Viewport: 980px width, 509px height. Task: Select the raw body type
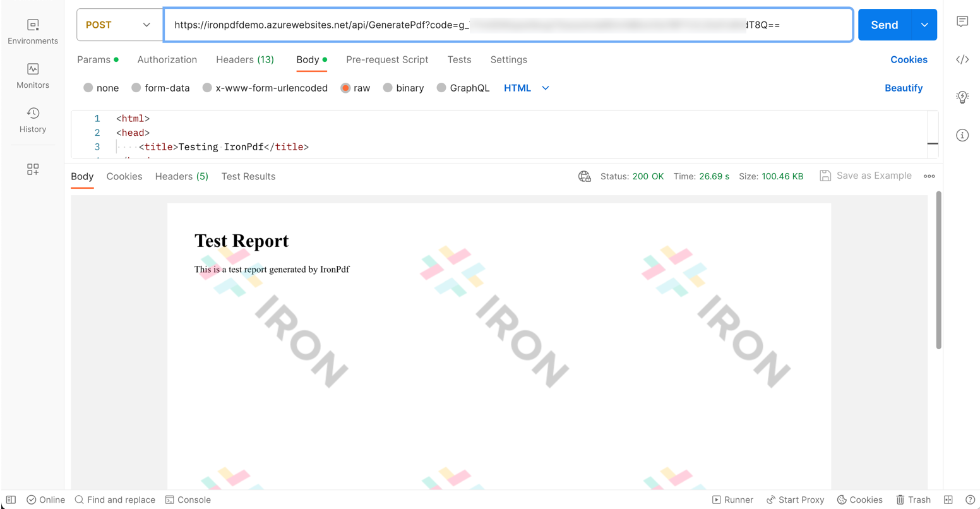(x=356, y=88)
